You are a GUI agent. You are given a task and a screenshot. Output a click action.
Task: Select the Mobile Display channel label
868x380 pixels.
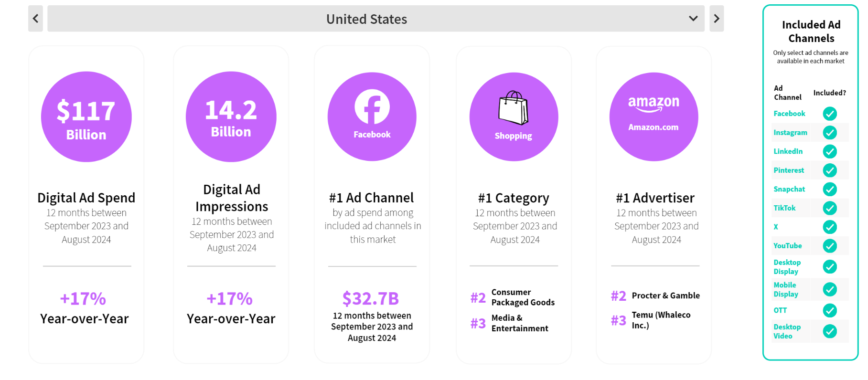click(x=786, y=289)
